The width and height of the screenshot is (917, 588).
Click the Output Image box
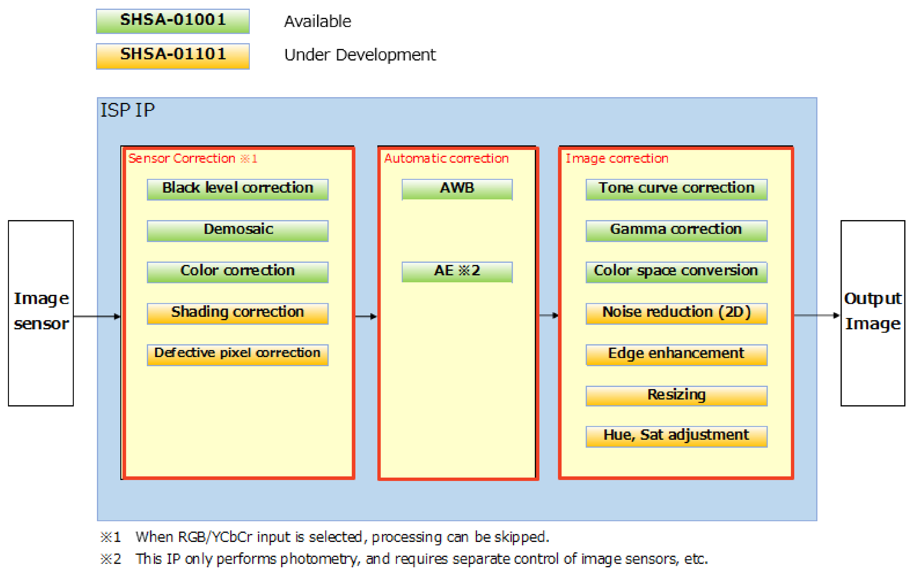tap(872, 313)
